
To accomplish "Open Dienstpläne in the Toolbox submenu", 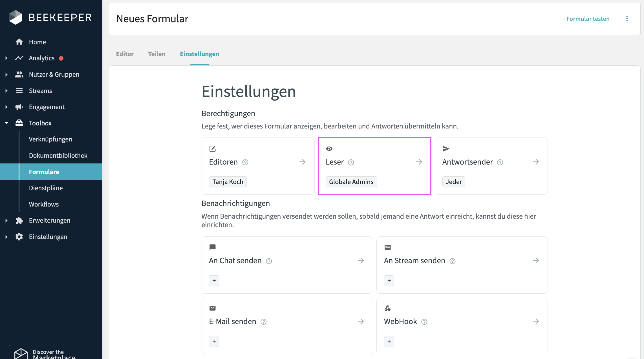I will pos(46,188).
